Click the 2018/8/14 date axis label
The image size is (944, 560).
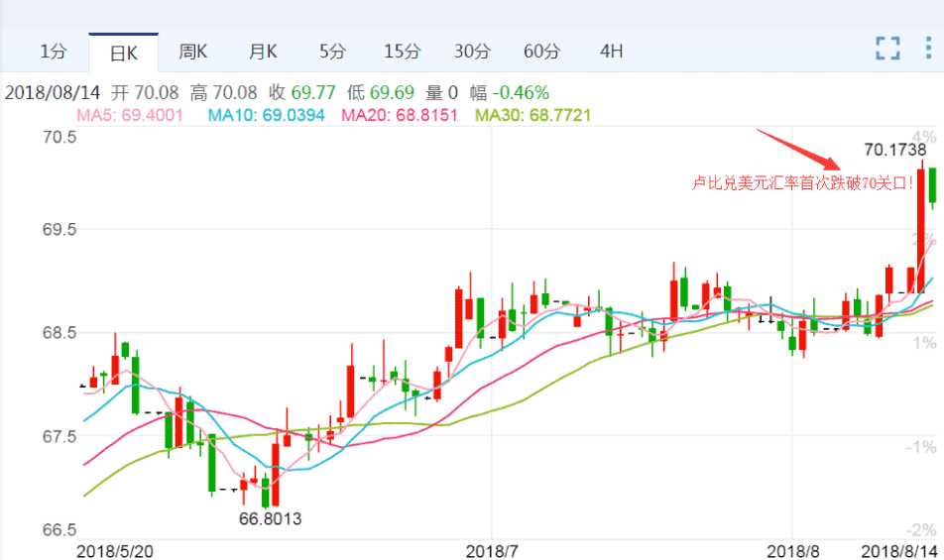pos(898,548)
